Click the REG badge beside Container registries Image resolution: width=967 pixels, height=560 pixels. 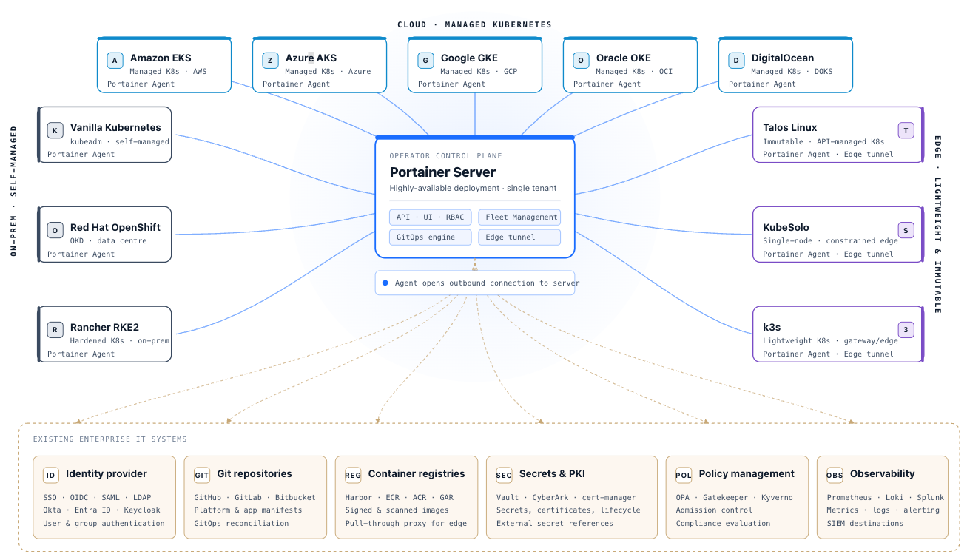click(353, 476)
